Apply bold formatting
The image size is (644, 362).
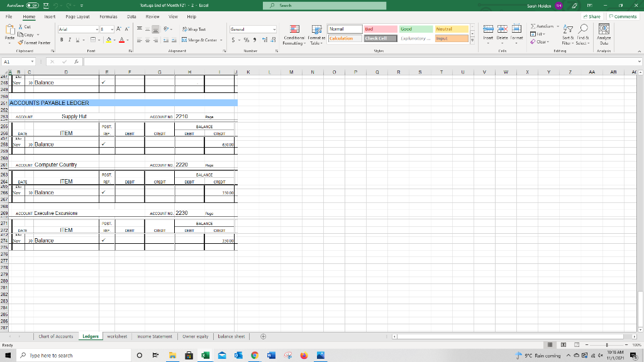(x=62, y=40)
